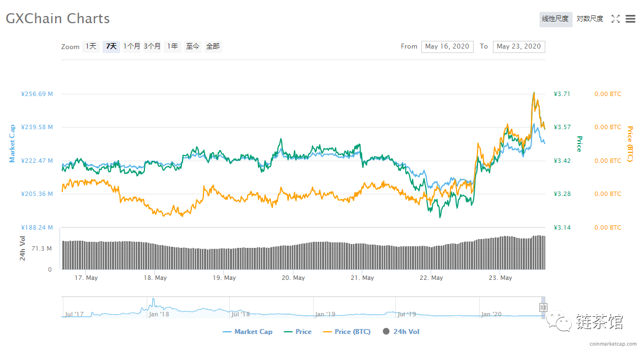Select the 全部 zoom range
This screenshot has height=350, width=644.
point(213,46)
